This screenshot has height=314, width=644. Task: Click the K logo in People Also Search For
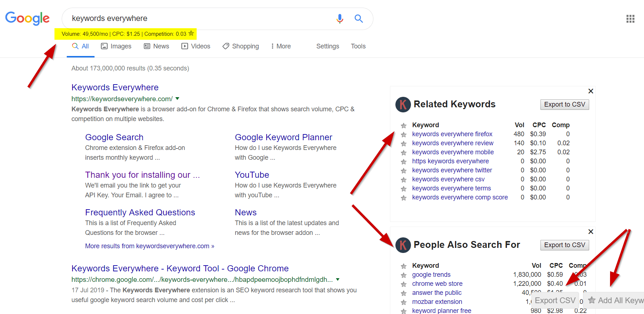point(403,245)
